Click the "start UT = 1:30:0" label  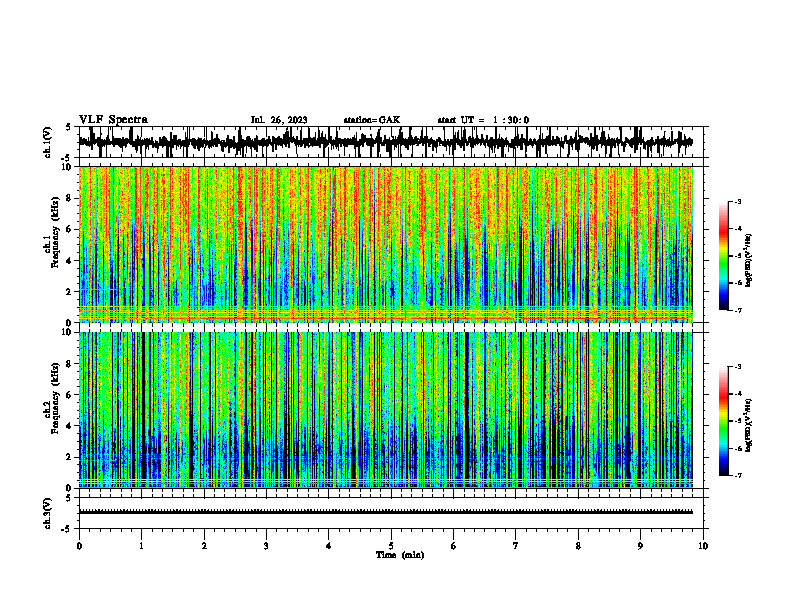click(483, 120)
